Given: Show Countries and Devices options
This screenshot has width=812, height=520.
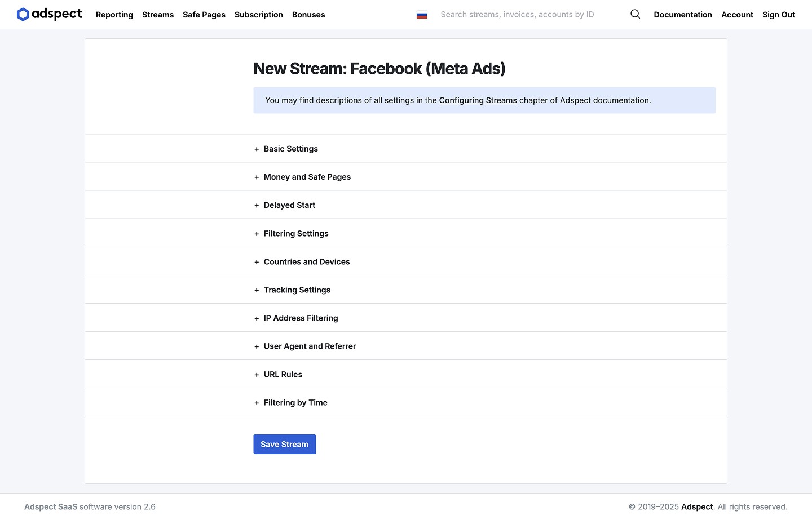Looking at the screenshot, I should tap(306, 261).
